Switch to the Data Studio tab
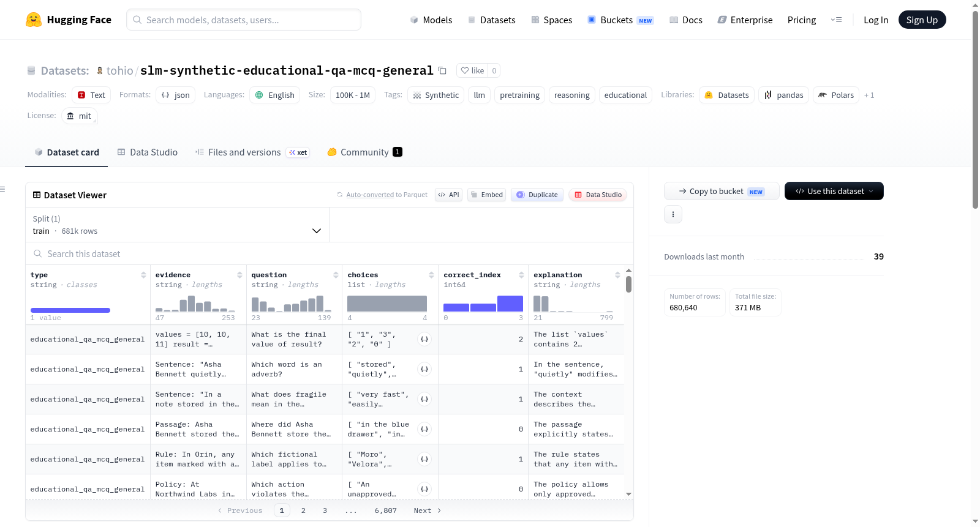This screenshot has height=527, width=980. tap(148, 152)
